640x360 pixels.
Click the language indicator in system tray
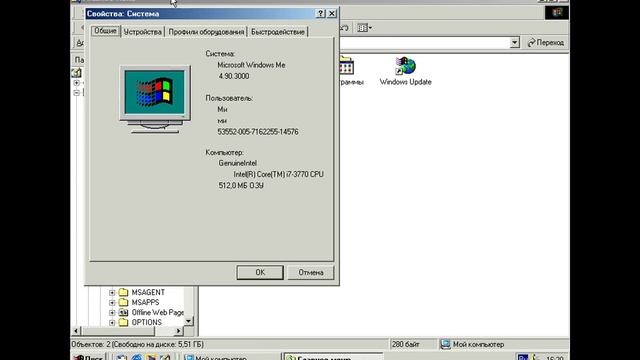523,357
